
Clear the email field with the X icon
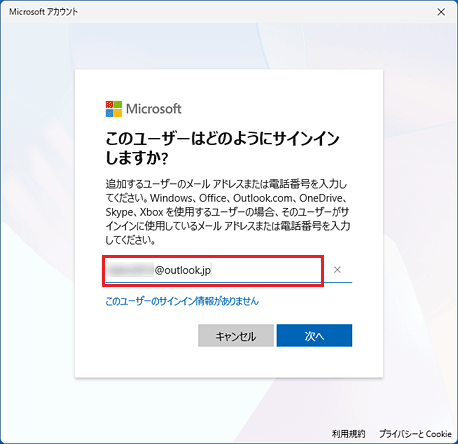(337, 270)
